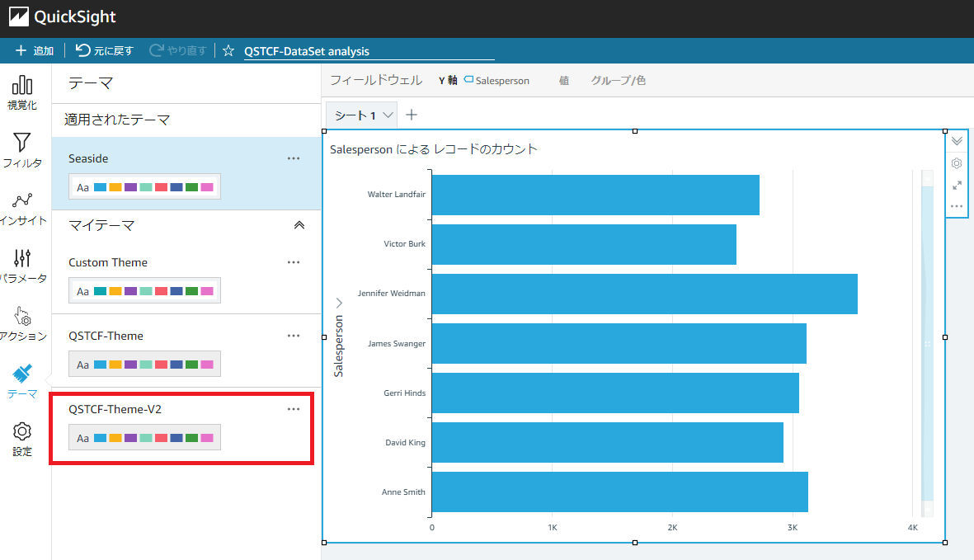Screen dimensions: 974x560
Task: Click the Anne Smith bar
Action: coord(619,492)
